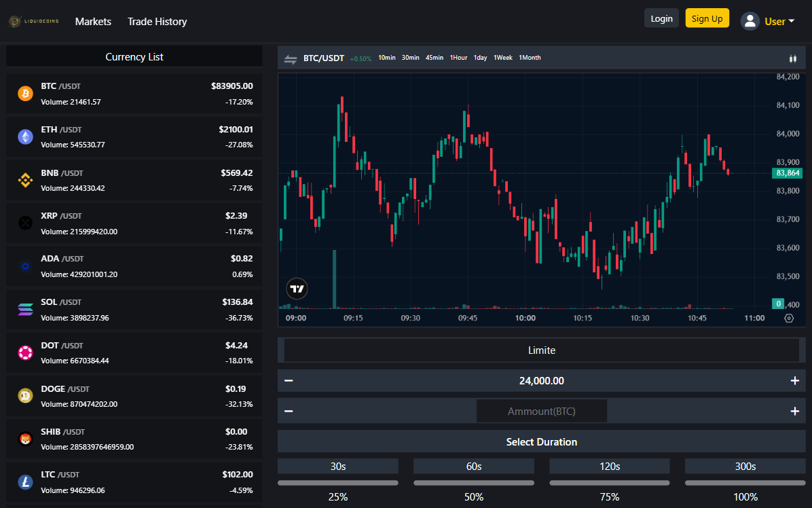Click the 50% amount slider bar
Image resolution: width=812 pixels, height=508 pixels.
tap(473, 483)
